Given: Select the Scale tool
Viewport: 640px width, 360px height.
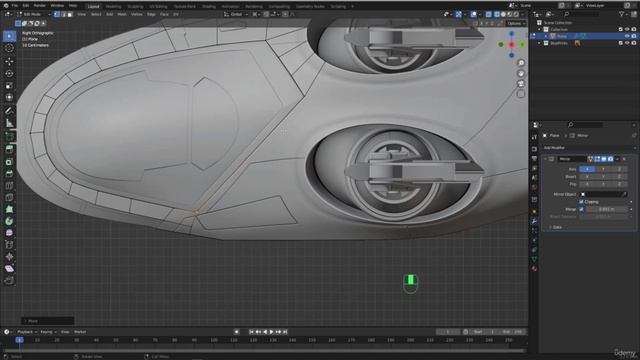Looking at the screenshot, I should tap(9, 86).
